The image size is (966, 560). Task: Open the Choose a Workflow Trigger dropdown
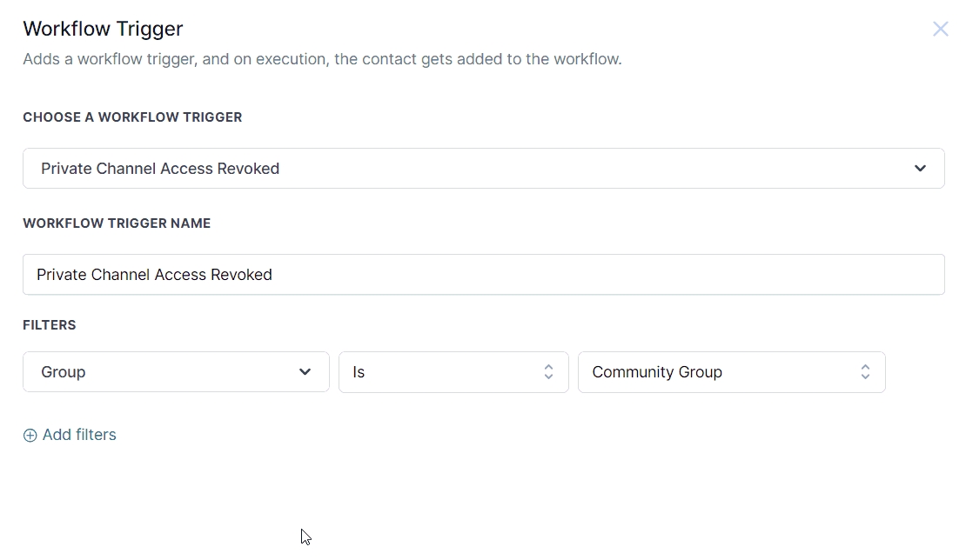[x=483, y=169]
